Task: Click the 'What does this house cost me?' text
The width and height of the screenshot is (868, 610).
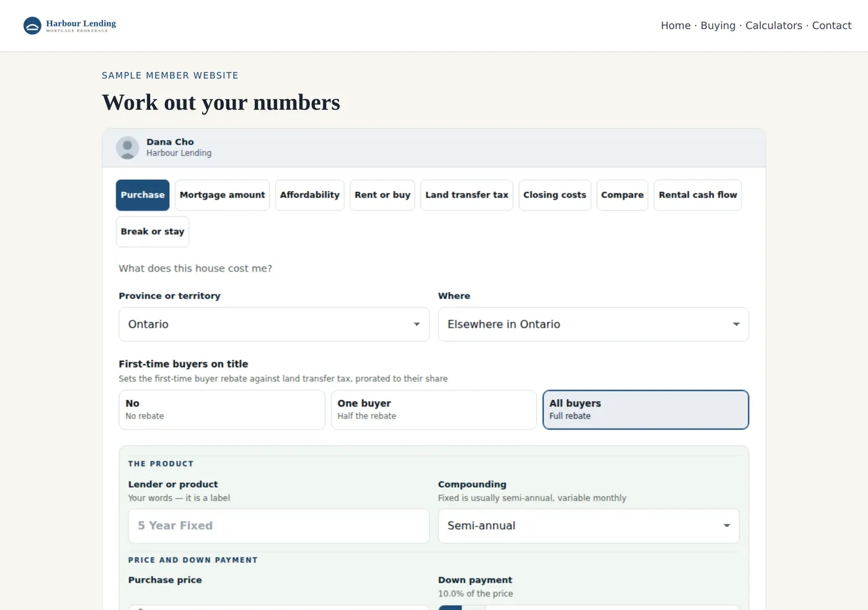Action: 195,268
